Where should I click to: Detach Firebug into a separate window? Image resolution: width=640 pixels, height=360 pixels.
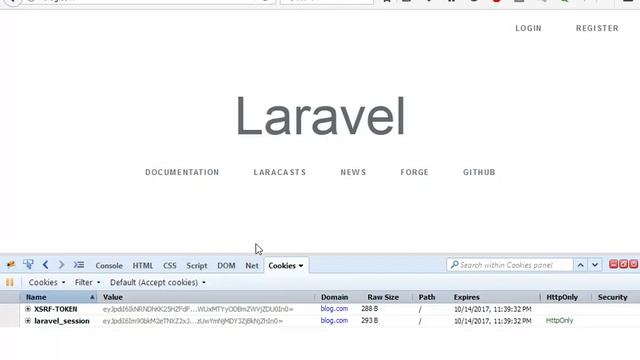click(623, 264)
